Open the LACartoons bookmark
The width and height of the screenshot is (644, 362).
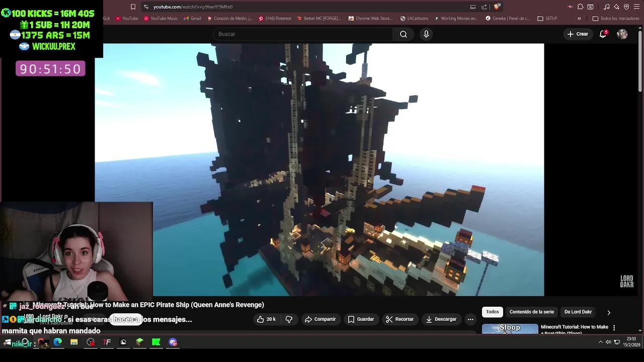click(414, 19)
